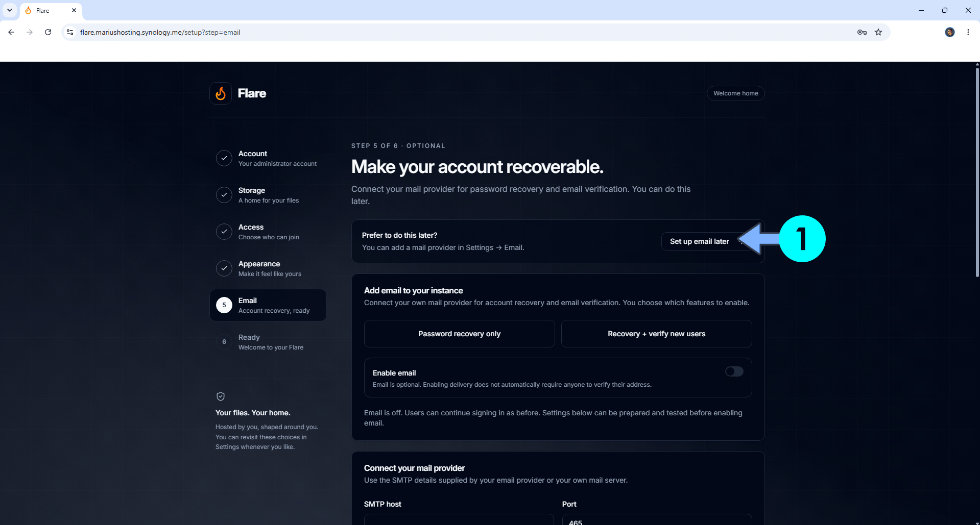Click the page vertical scrollbar
The height and width of the screenshot is (525, 980).
(977, 173)
